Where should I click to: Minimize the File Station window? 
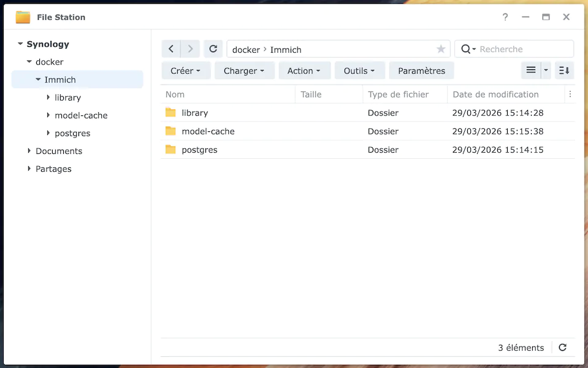point(525,17)
